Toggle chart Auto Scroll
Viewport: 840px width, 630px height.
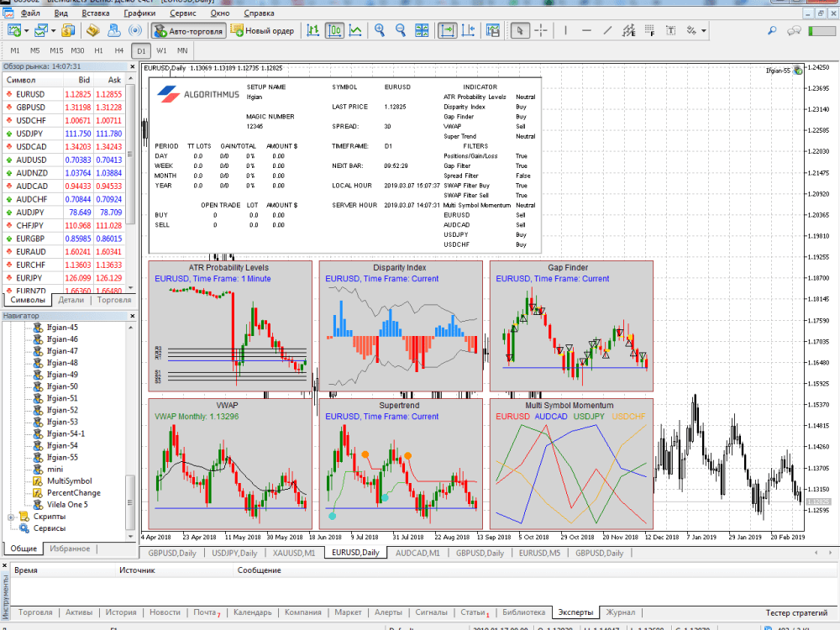tap(448, 30)
